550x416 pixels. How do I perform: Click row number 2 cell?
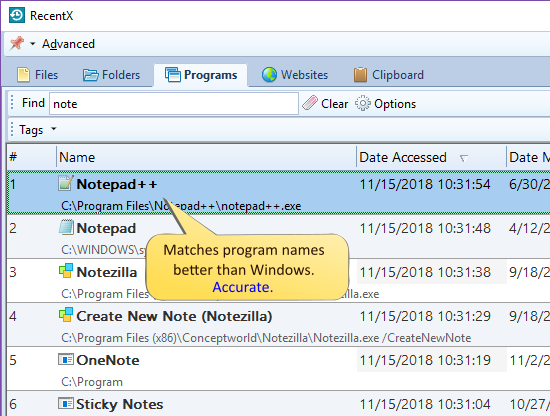13,228
